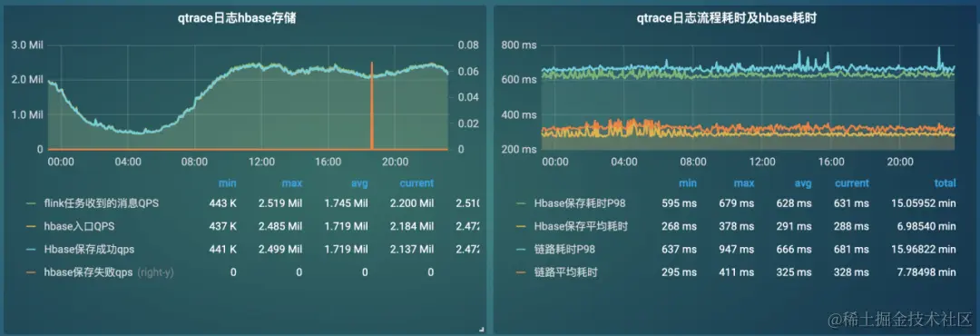980x336 pixels.
Task: Click the cyan color line beside Hbase保存成功qps
Action: coord(31,249)
